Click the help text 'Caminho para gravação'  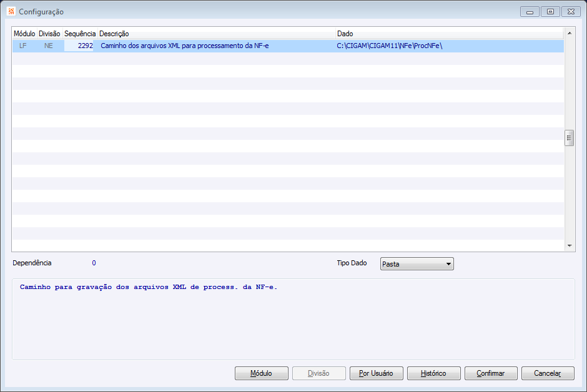point(148,287)
